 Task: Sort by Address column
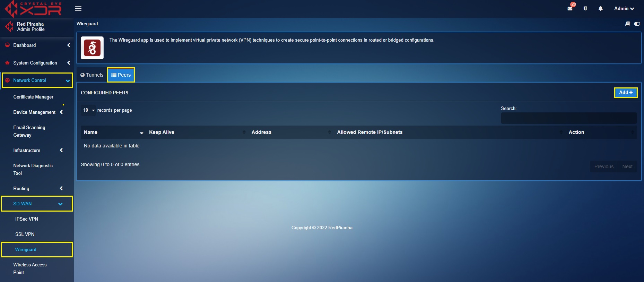coord(291,132)
